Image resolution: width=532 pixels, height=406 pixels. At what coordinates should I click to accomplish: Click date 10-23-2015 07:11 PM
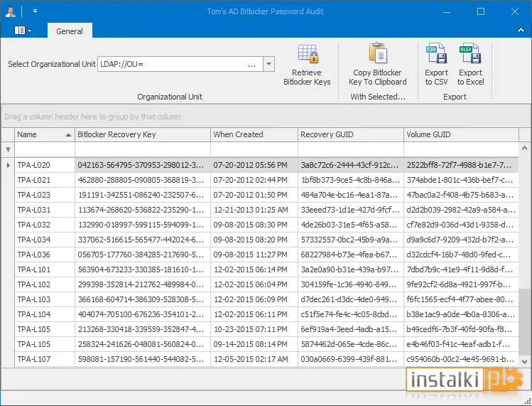click(x=254, y=329)
